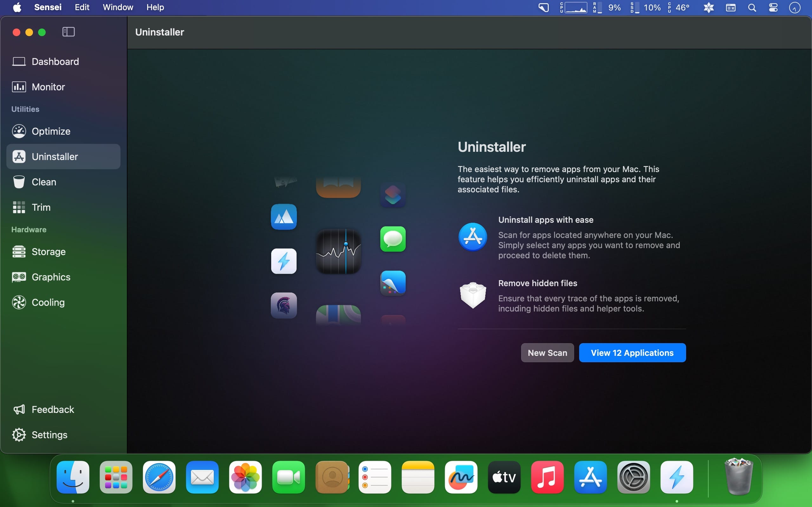Go to Clean utility

[44, 182]
